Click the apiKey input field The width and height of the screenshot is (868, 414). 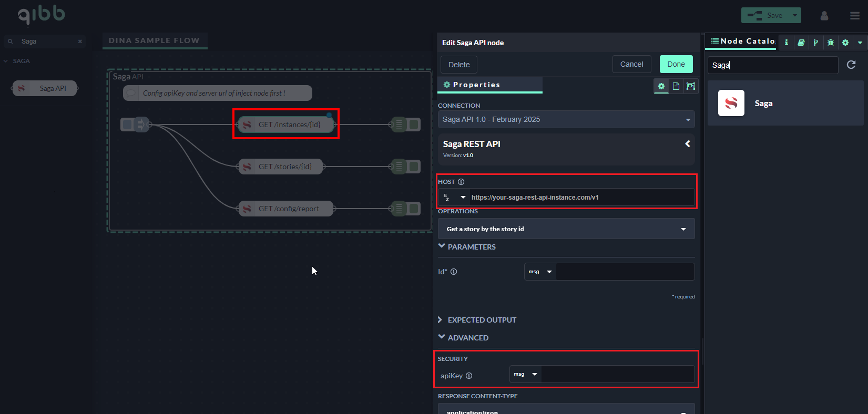[617, 375]
